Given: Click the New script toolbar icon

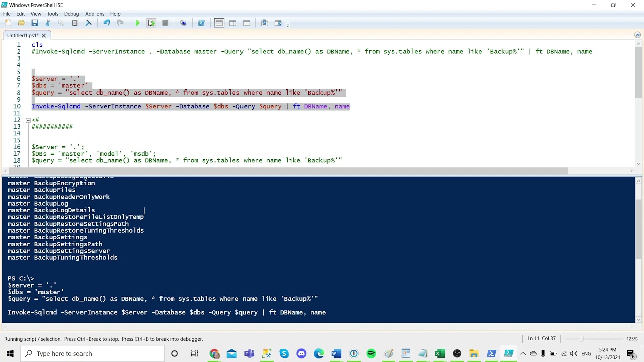Looking at the screenshot, I should tap(8, 23).
